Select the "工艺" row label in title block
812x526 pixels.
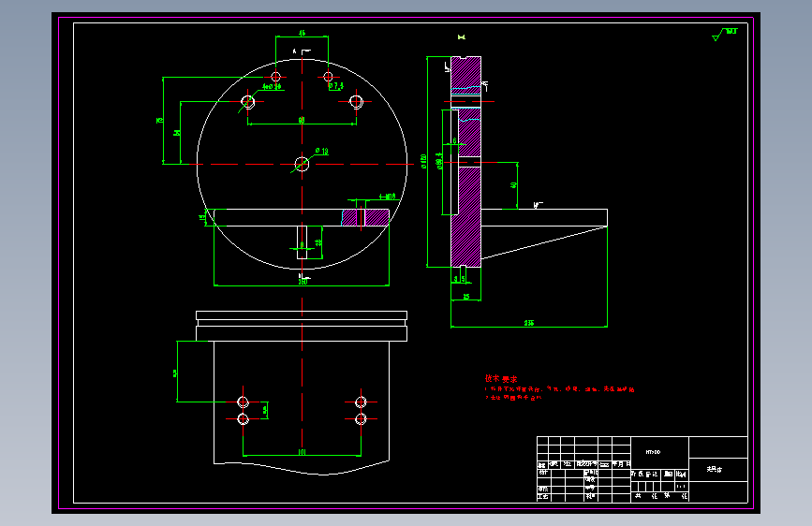(542, 497)
